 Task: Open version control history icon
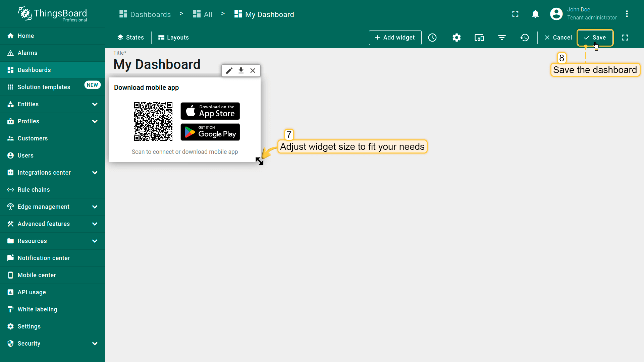pyautogui.click(x=525, y=38)
